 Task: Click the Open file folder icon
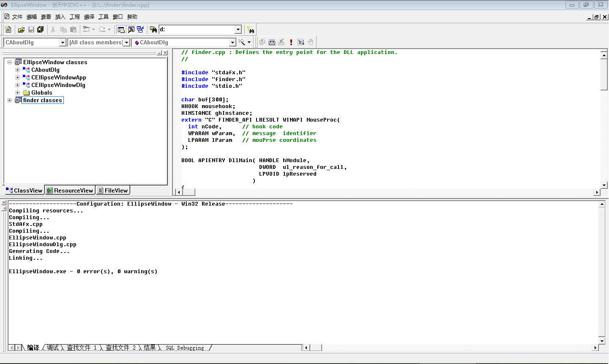(21, 30)
